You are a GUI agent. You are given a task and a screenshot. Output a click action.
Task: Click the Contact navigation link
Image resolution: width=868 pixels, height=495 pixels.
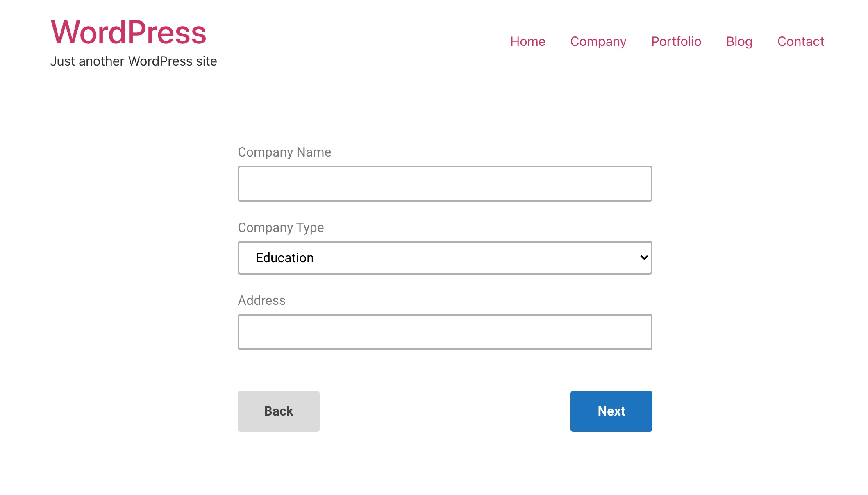pos(801,41)
